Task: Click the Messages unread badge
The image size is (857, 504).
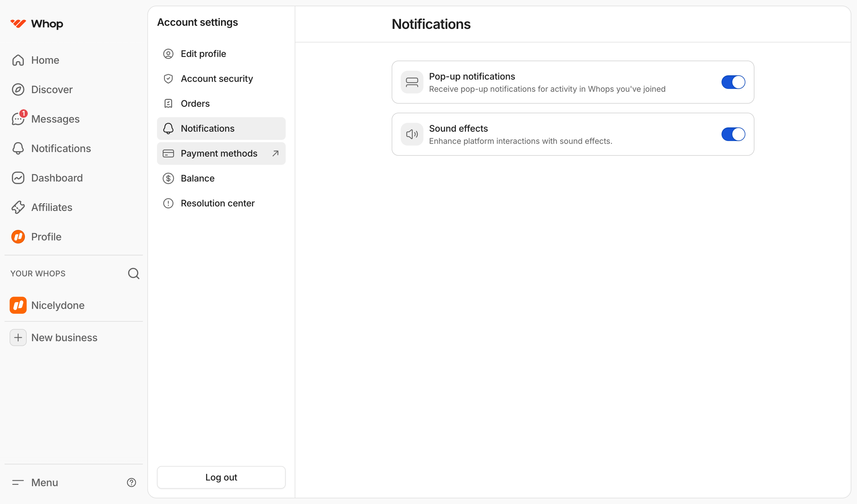Action: [23, 114]
